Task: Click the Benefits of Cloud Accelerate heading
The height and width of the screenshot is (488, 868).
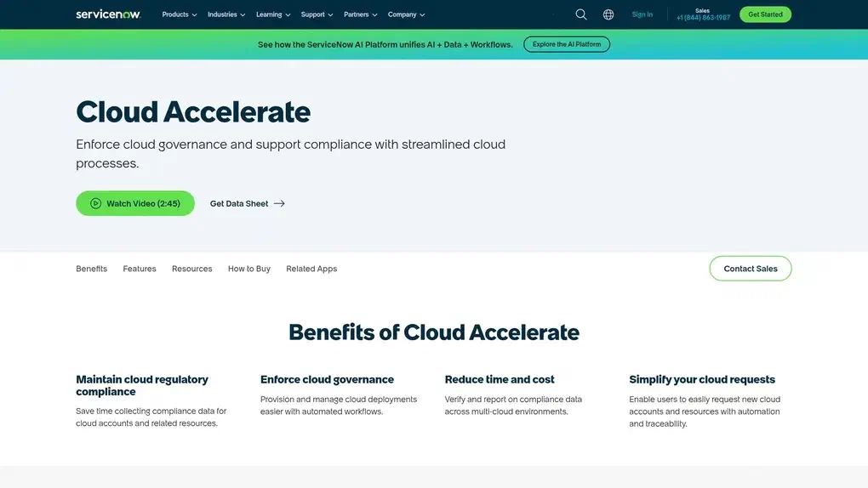Action: [x=434, y=332]
